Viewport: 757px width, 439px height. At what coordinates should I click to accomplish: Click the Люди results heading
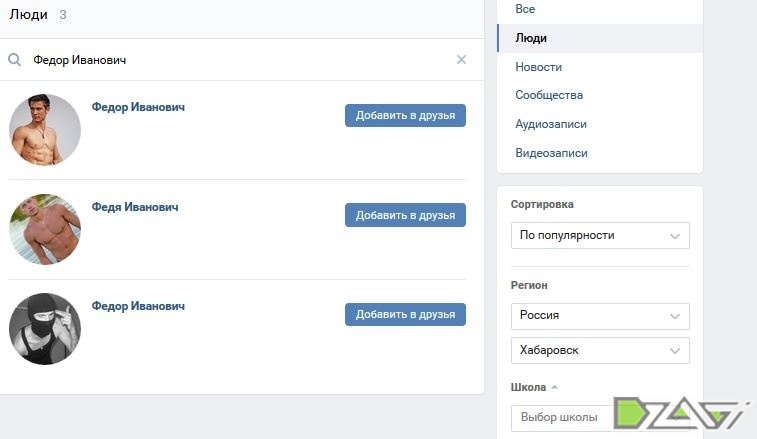pyautogui.click(x=28, y=14)
